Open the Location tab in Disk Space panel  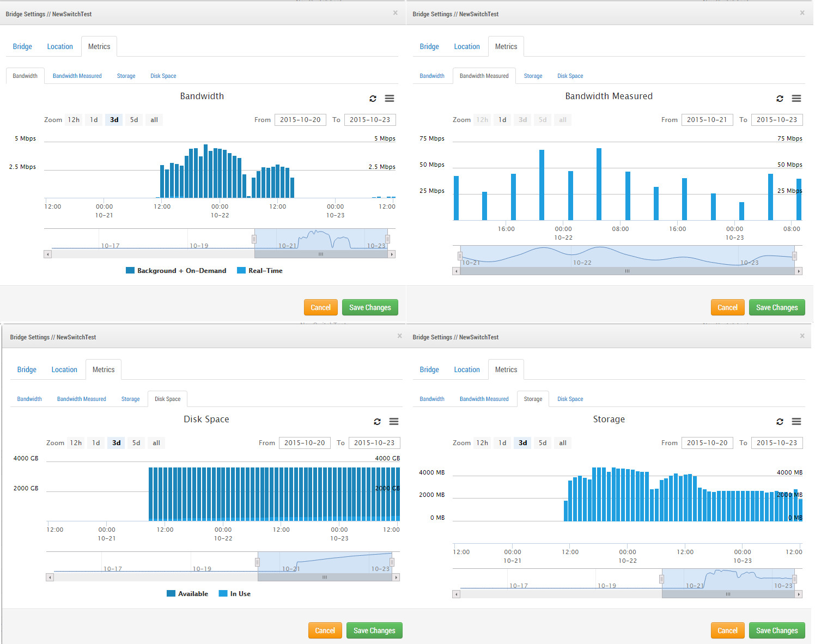tap(64, 370)
